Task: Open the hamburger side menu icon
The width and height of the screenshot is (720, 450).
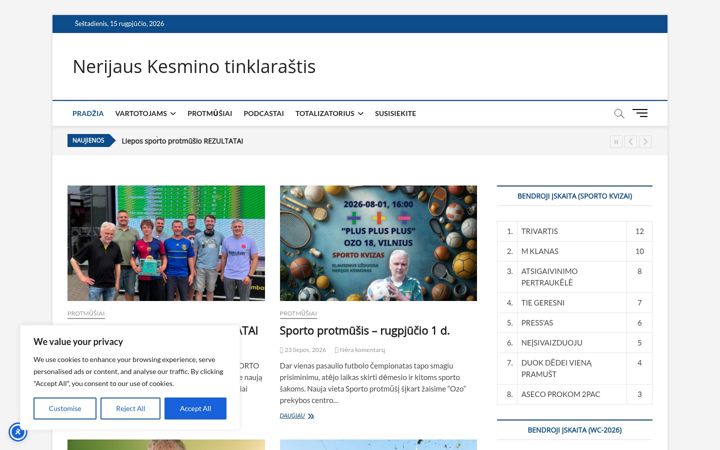Action: coord(640,113)
